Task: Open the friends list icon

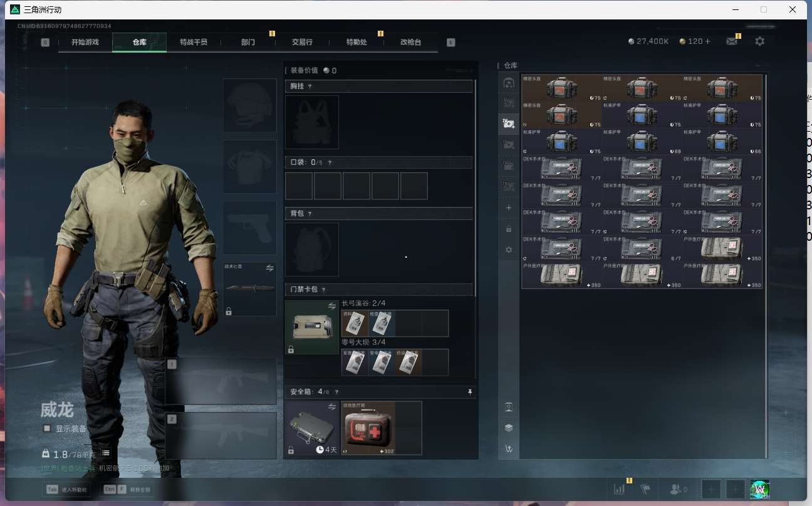Action: [678, 489]
